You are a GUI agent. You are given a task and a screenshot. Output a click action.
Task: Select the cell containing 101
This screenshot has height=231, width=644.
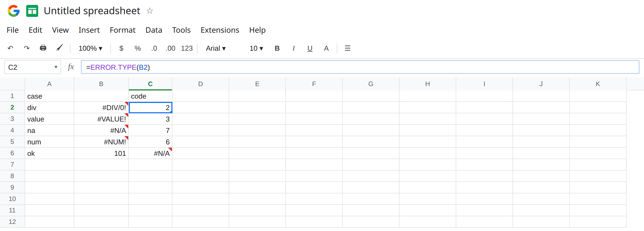coord(101,153)
